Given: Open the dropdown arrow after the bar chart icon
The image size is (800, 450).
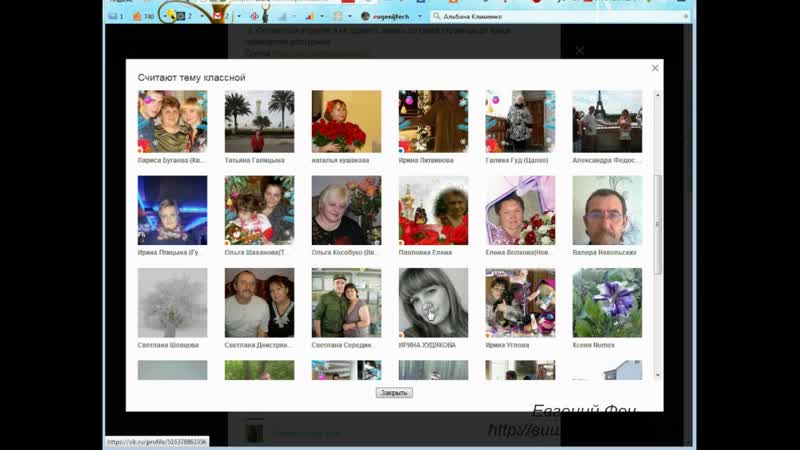Looking at the screenshot, I should [322, 16].
